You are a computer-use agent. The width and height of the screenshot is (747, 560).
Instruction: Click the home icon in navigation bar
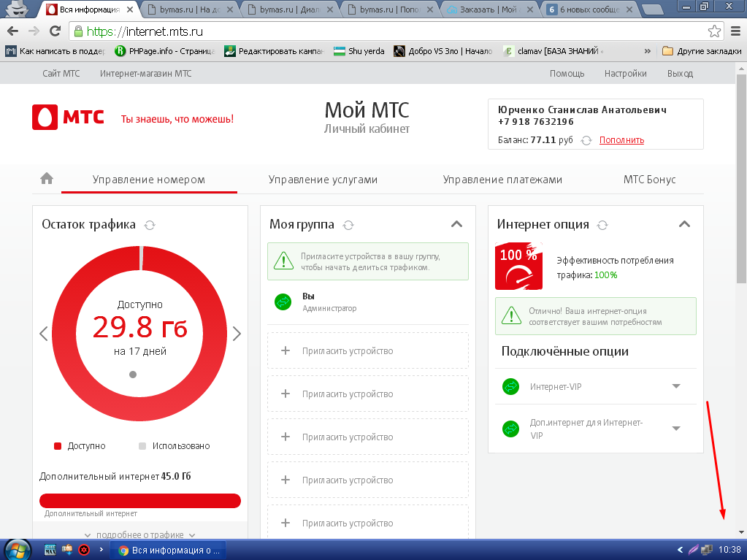[47, 179]
